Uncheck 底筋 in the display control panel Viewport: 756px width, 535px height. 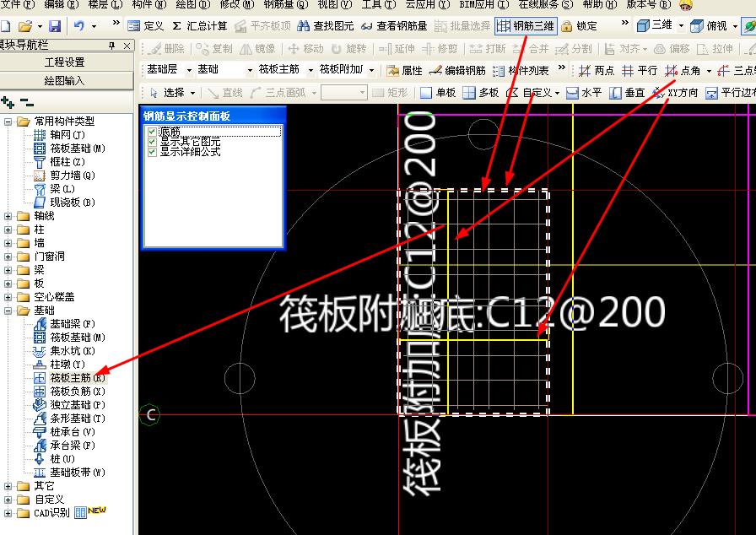[x=152, y=131]
